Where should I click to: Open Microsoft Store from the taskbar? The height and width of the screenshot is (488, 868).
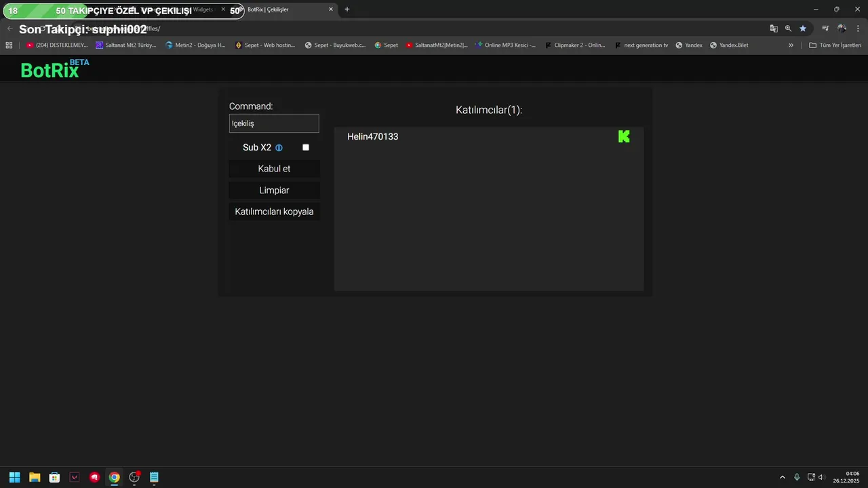click(x=54, y=477)
